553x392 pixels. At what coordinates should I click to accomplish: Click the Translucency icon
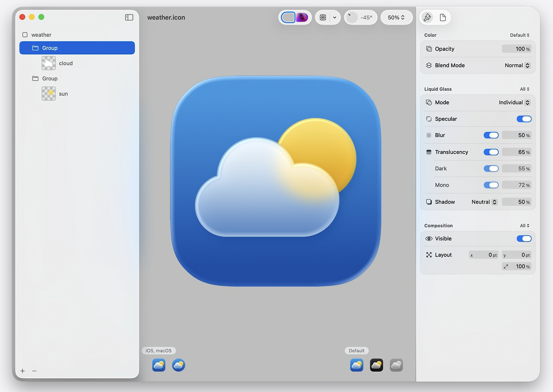coord(429,152)
